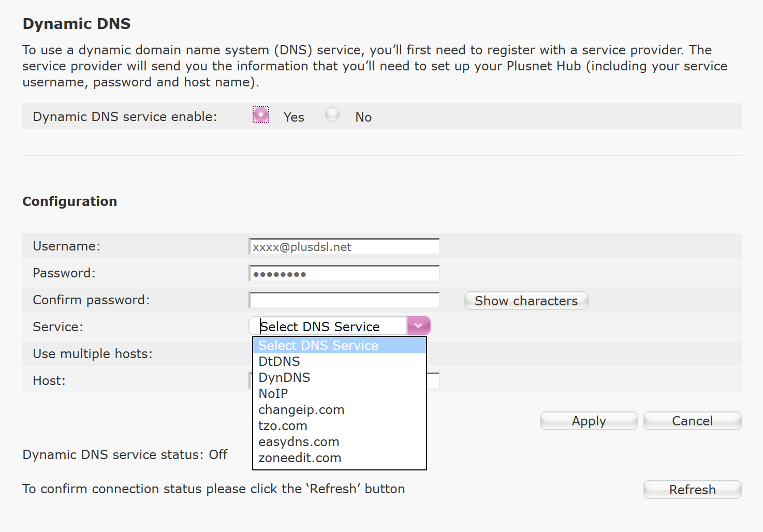This screenshot has width=763, height=532.
Task: Click the Dynamic DNS heading
Action: 76,23
